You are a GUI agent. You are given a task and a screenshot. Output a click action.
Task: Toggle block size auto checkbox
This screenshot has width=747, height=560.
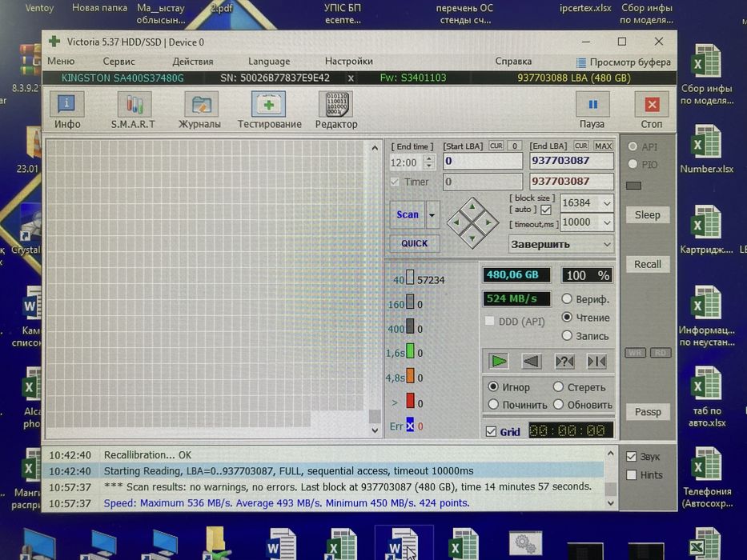tap(546, 210)
